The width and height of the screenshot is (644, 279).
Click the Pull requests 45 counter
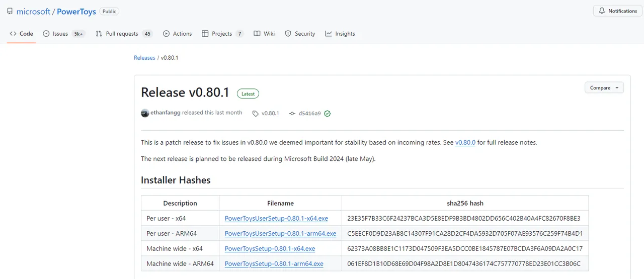click(x=147, y=34)
